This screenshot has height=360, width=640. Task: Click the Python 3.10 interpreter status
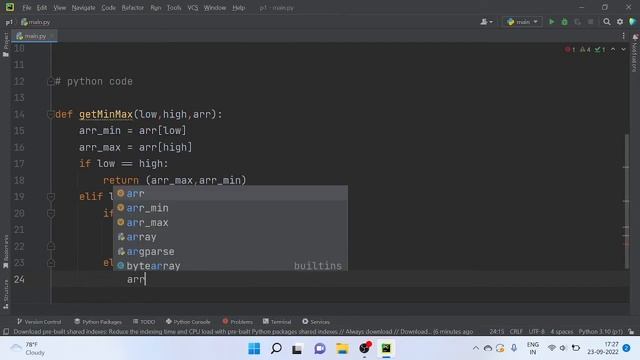600,331
